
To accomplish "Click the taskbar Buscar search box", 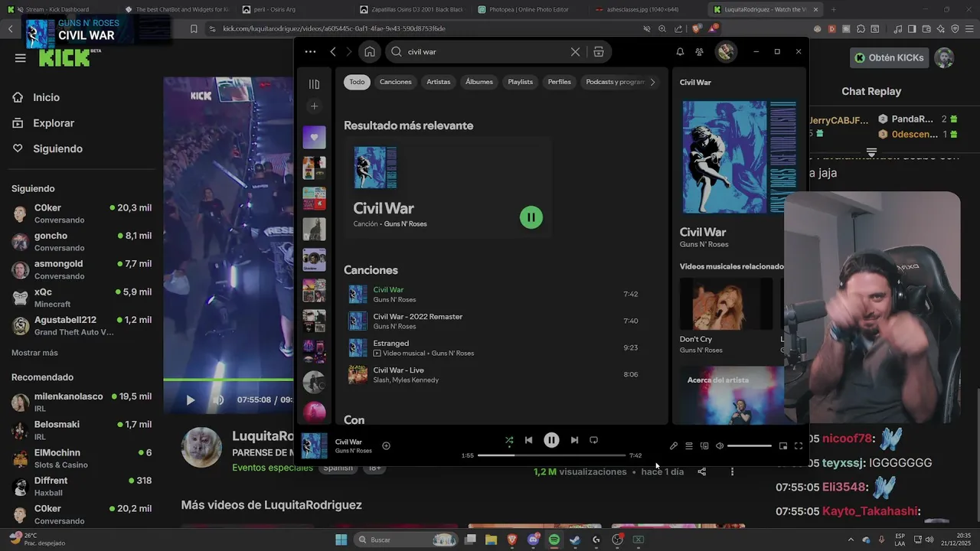I will pyautogui.click(x=405, y=540).
